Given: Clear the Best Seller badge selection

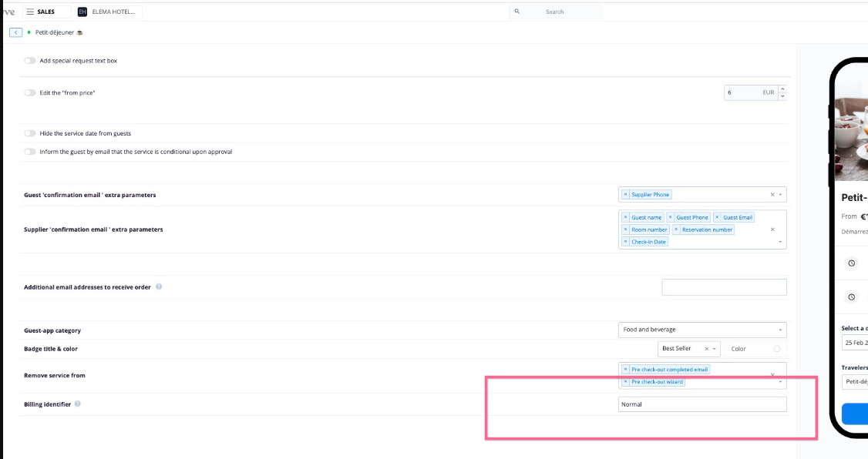Looking at the screenshot, I should [x=706, y=349].
